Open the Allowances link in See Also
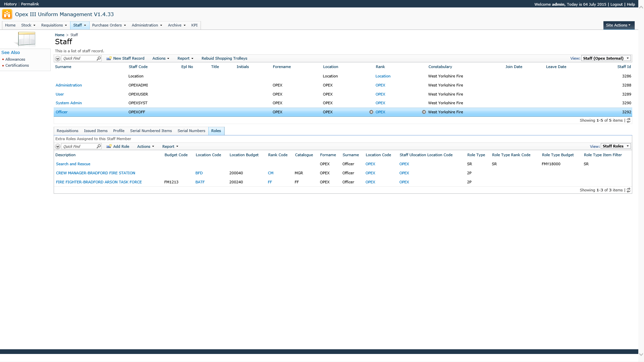This screenshot has width=644, height=362. [x=15, y=59]
